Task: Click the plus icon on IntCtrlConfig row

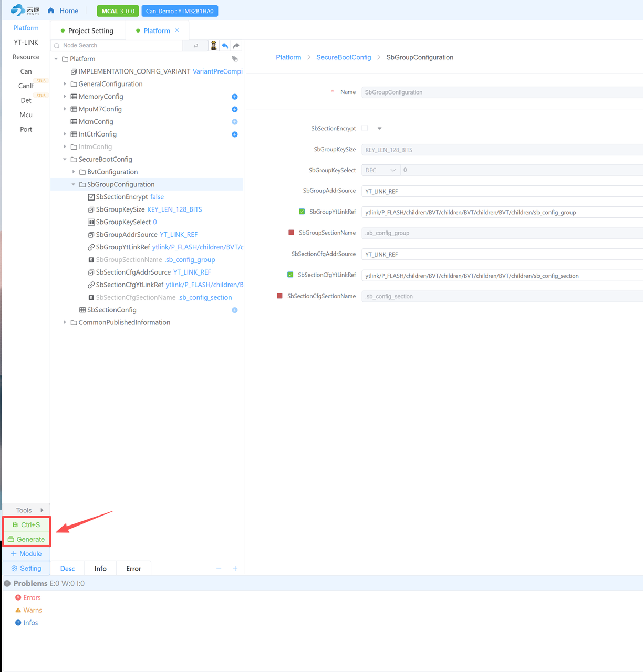Action: 235,134
